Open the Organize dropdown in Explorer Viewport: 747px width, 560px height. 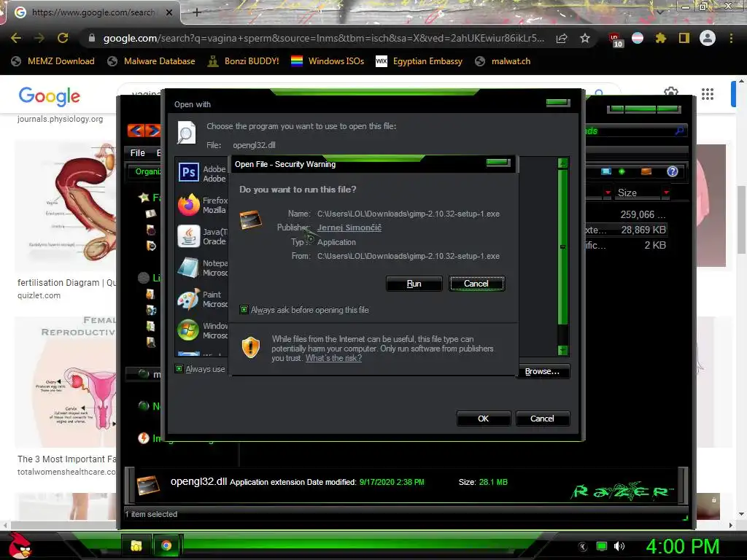147,171
